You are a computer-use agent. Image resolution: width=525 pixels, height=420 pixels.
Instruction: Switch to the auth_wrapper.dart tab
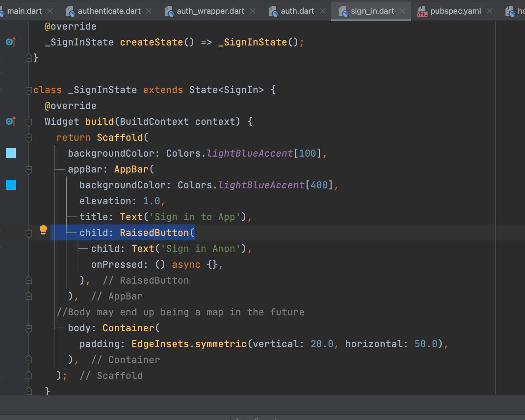point(211,11)
